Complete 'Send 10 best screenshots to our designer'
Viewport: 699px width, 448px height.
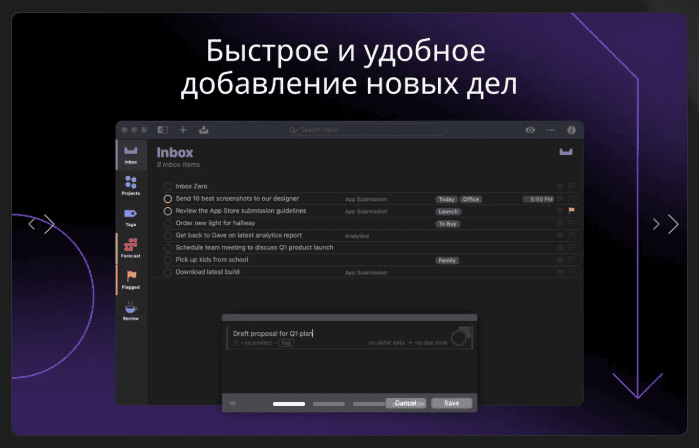coord(168,199)
